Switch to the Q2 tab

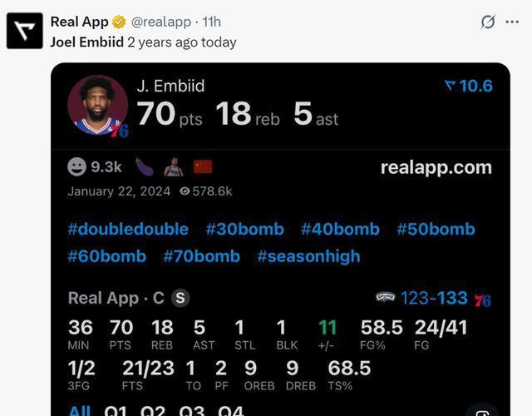[154, 411]
